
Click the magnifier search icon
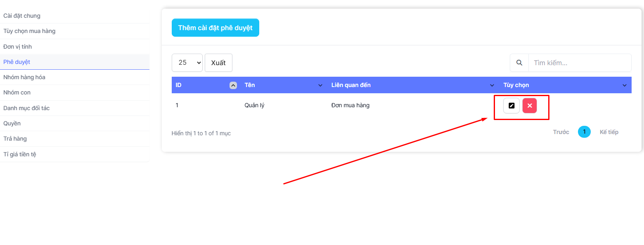[519, 63]
